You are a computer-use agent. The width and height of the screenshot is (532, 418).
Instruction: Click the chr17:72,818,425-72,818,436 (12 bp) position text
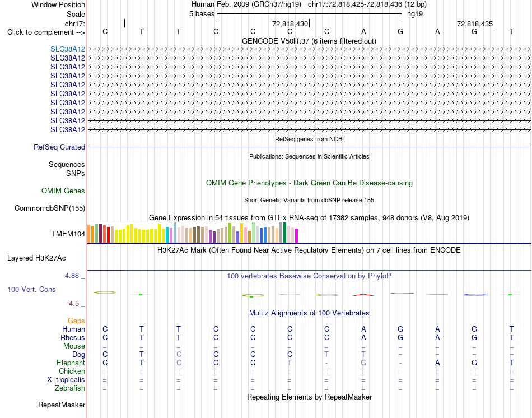367,4
